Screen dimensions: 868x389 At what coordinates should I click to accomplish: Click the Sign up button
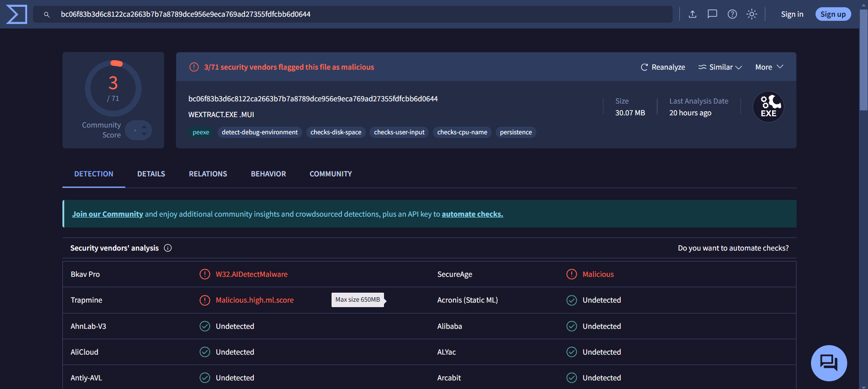(833, 14)
